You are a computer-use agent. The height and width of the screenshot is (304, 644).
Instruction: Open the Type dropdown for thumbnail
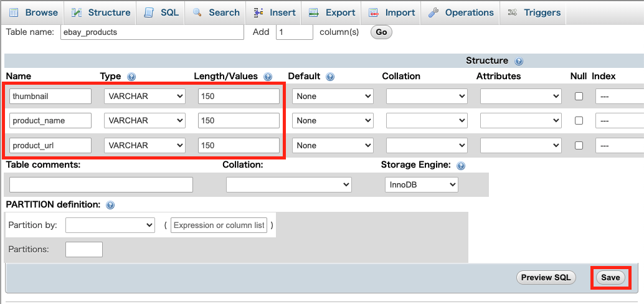[145, 97]
